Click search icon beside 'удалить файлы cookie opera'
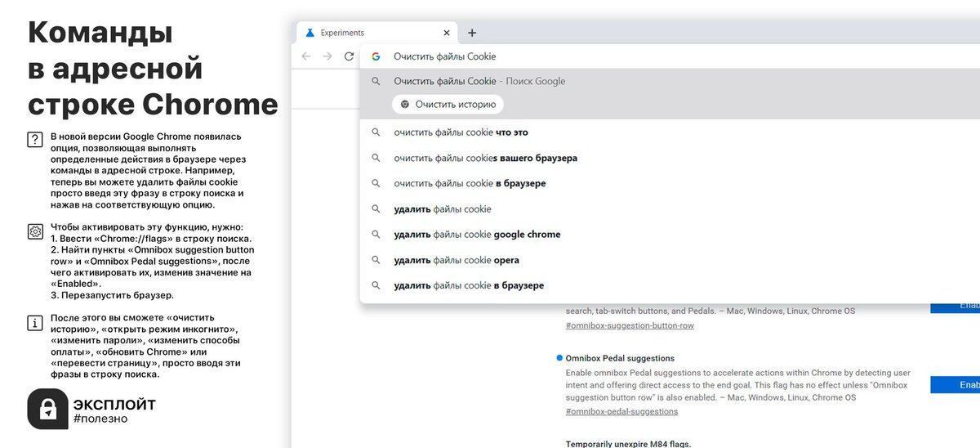The height and width of the screenshot is (448, 980). 376,260
